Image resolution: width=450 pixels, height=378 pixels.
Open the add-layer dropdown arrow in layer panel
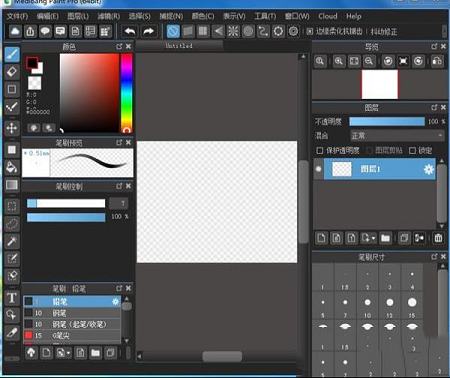tap(373, 238)
